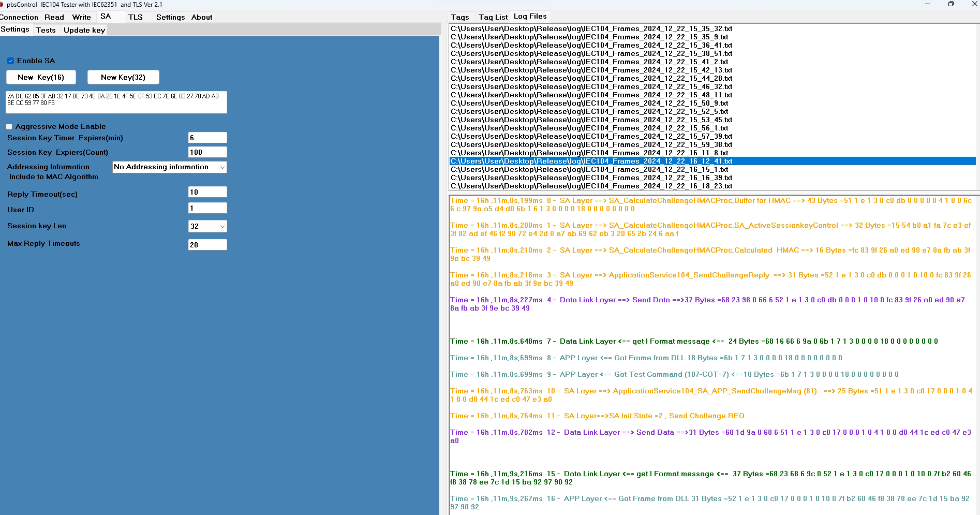
Task: Switch to the Tag List tab
Action: [492, 17]
